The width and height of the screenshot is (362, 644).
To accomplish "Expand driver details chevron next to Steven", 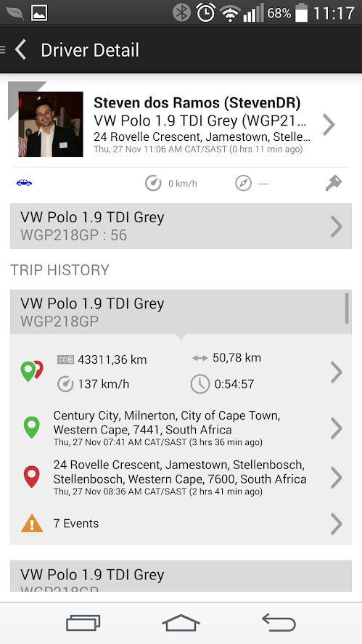I will point(329,124).
